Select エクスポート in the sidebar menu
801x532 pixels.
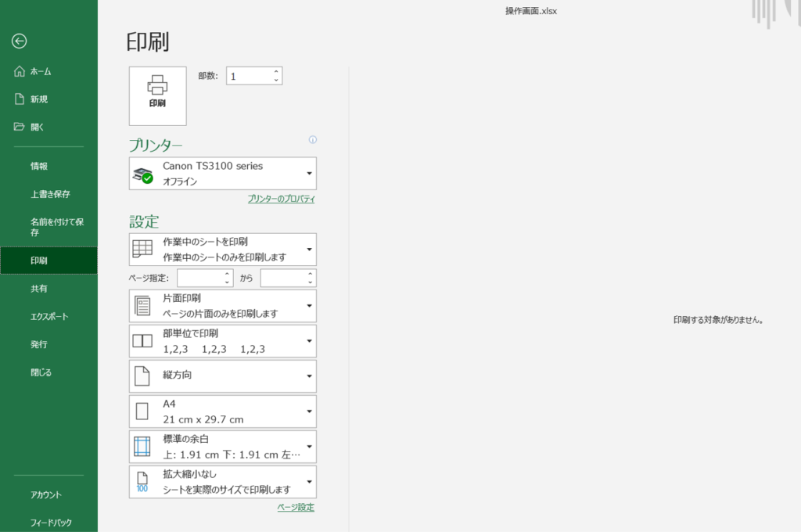point(49,317)
